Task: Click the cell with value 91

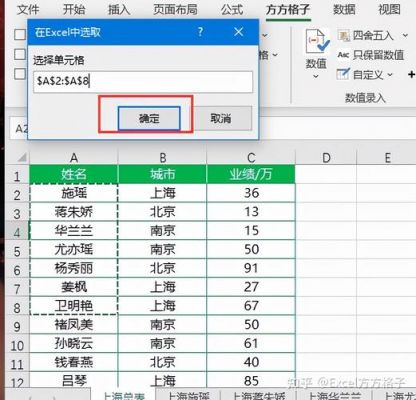Action: click(x=251, y=268)
